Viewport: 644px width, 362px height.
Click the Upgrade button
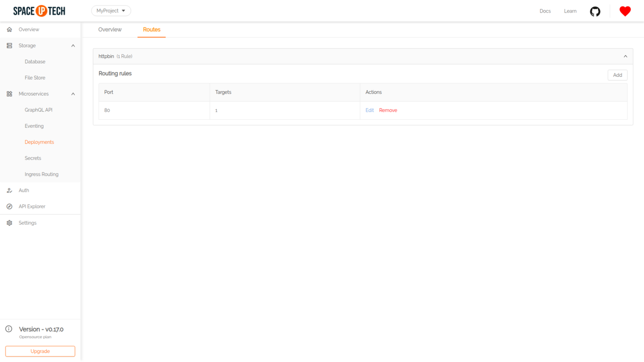[40, 351]
